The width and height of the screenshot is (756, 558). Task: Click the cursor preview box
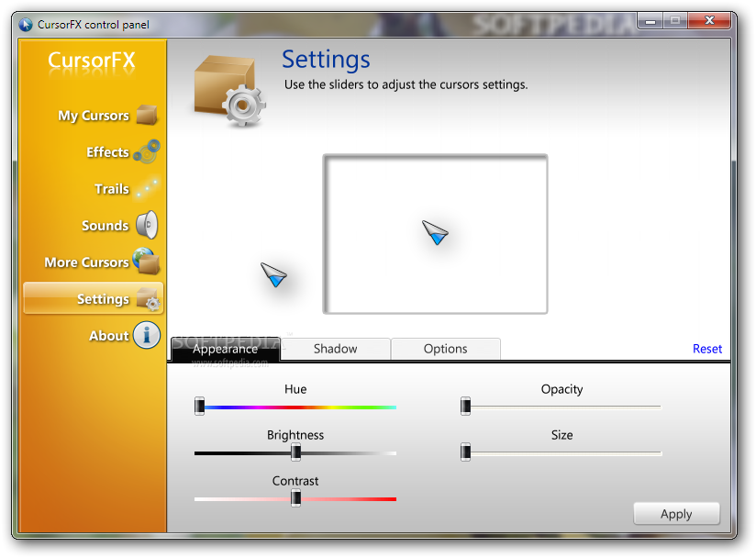click(435, 234)
